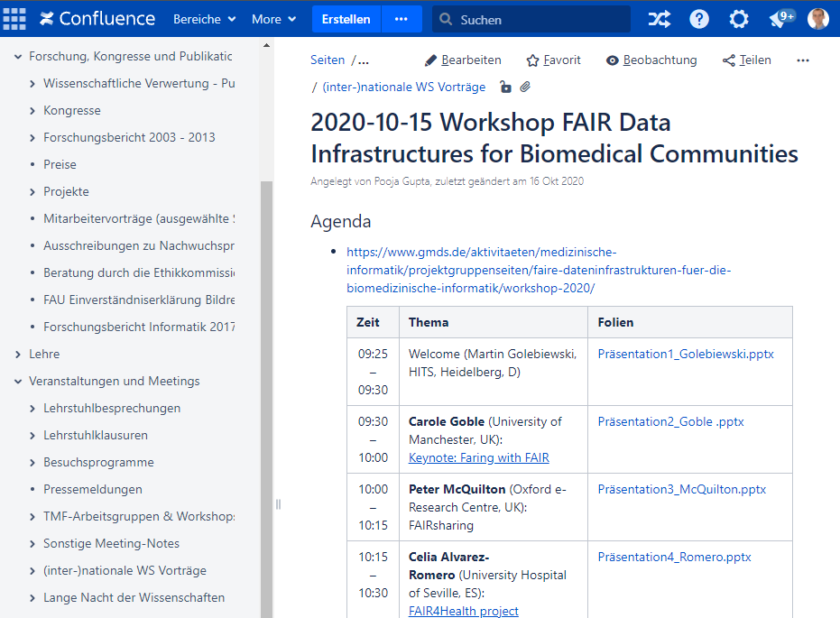Click Teilen to share the page
840x618 pixels.
[747, 60]
